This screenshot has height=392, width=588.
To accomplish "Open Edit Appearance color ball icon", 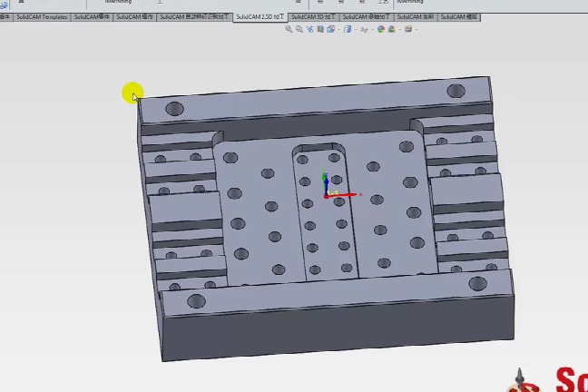I will pos(381,29).
